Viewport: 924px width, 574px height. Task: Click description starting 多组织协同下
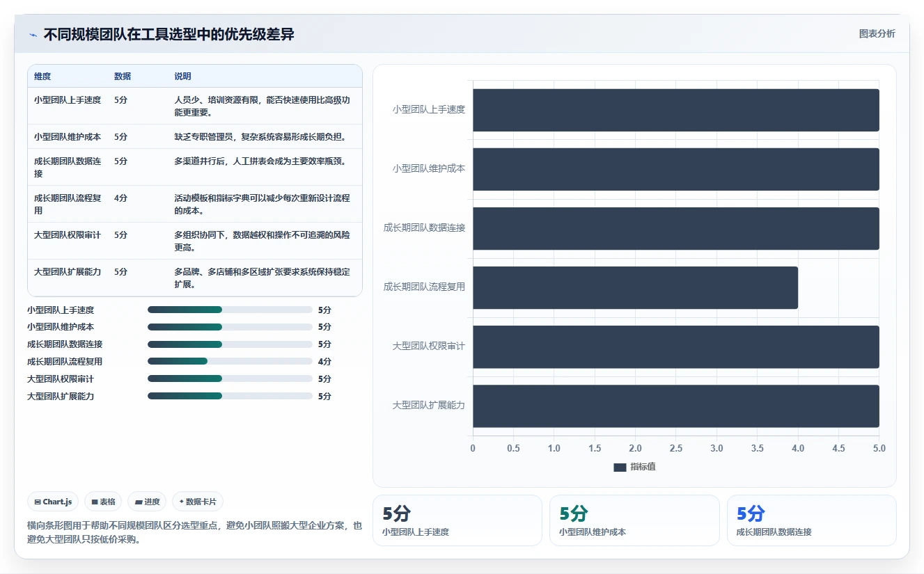(x=263, y=241)
